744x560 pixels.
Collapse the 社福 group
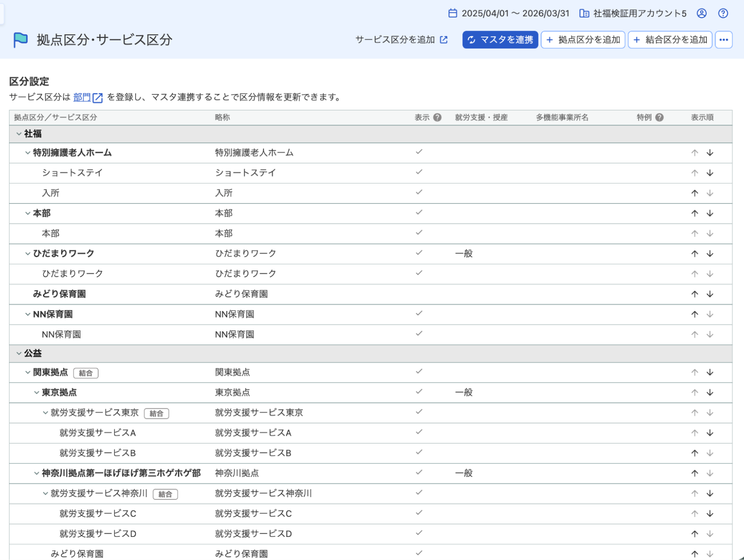tap(19, 134)
